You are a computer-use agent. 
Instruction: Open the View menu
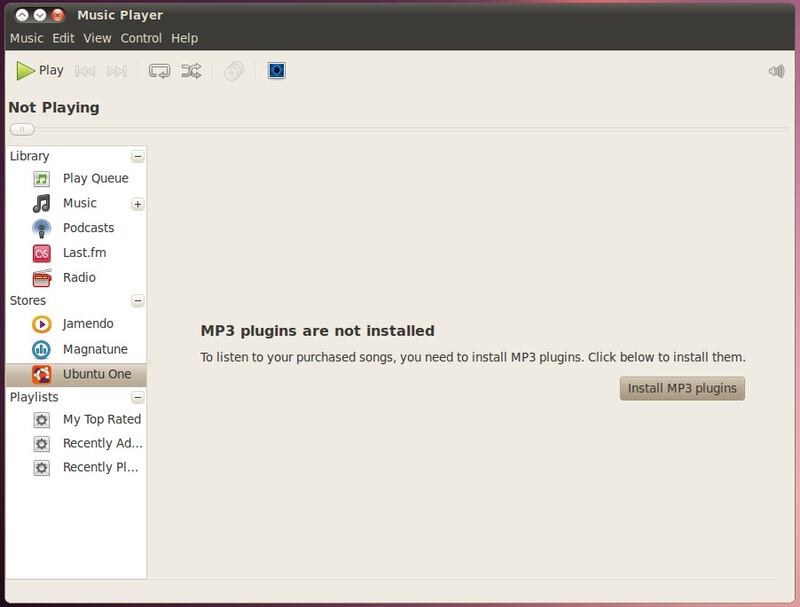[97, 38]
